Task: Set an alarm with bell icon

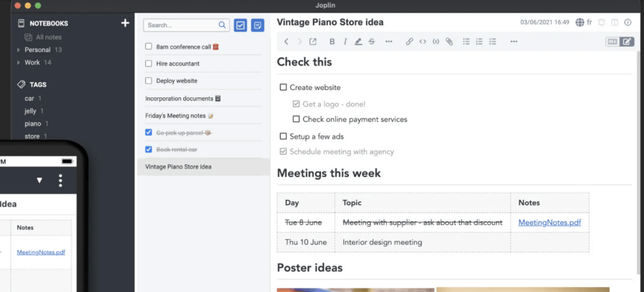Action: (x=602, y=22)
